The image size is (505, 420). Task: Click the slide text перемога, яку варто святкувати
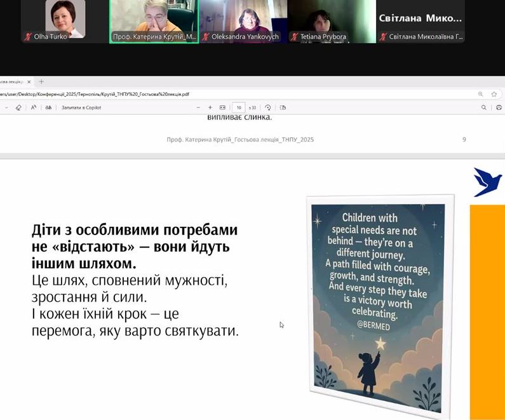click(135, 331)
